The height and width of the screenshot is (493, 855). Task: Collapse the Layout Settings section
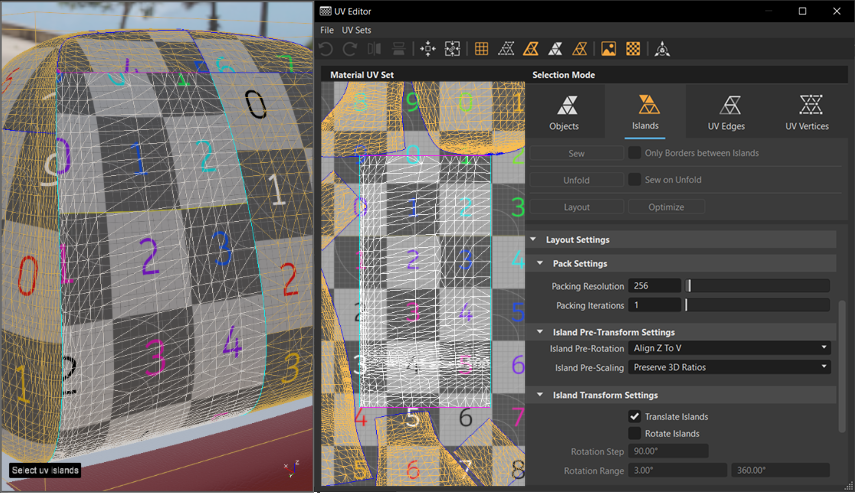tap(533, 239)
